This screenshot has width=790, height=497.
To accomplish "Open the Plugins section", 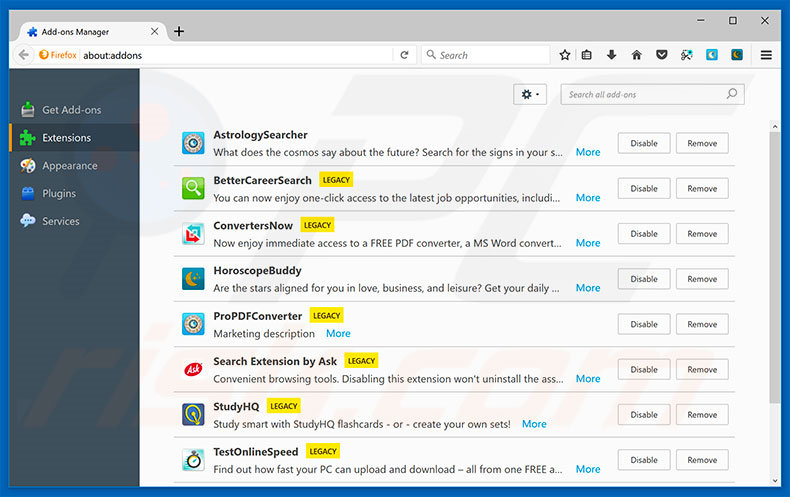I will tap(59, 193).
